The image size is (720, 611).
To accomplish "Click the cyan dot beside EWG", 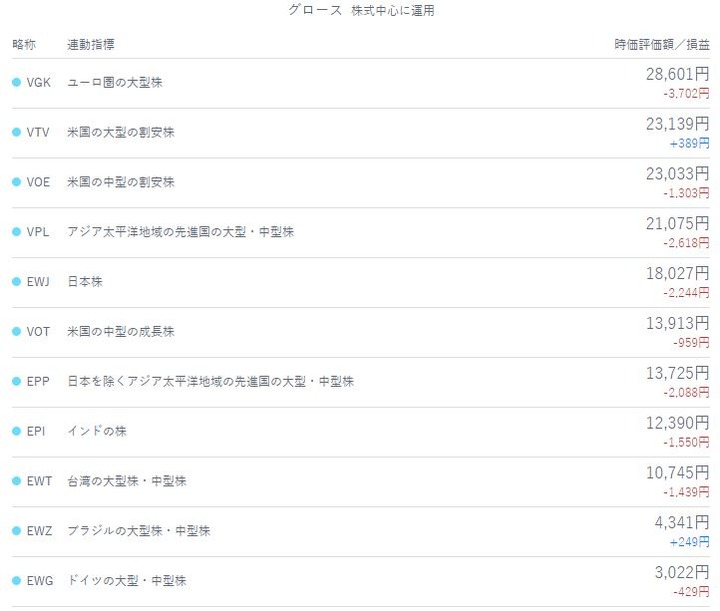I will point(16,581).
